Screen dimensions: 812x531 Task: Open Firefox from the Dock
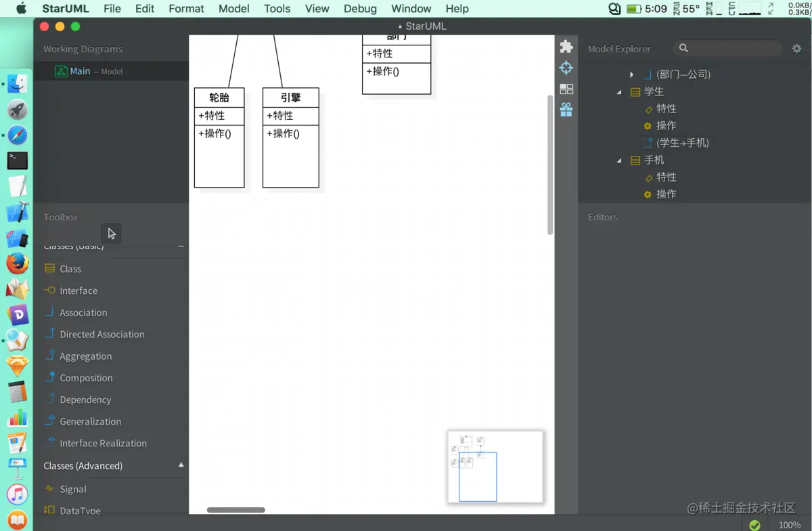[x=17, y=263]
